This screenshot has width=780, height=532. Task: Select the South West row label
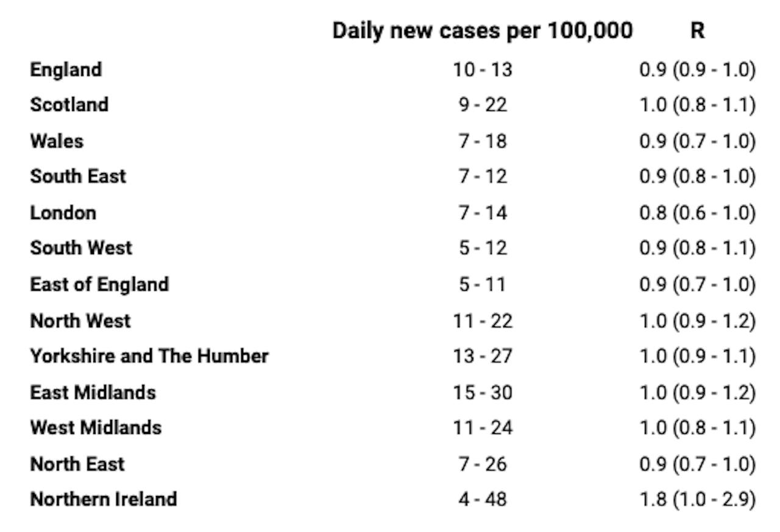coord(81,248)
